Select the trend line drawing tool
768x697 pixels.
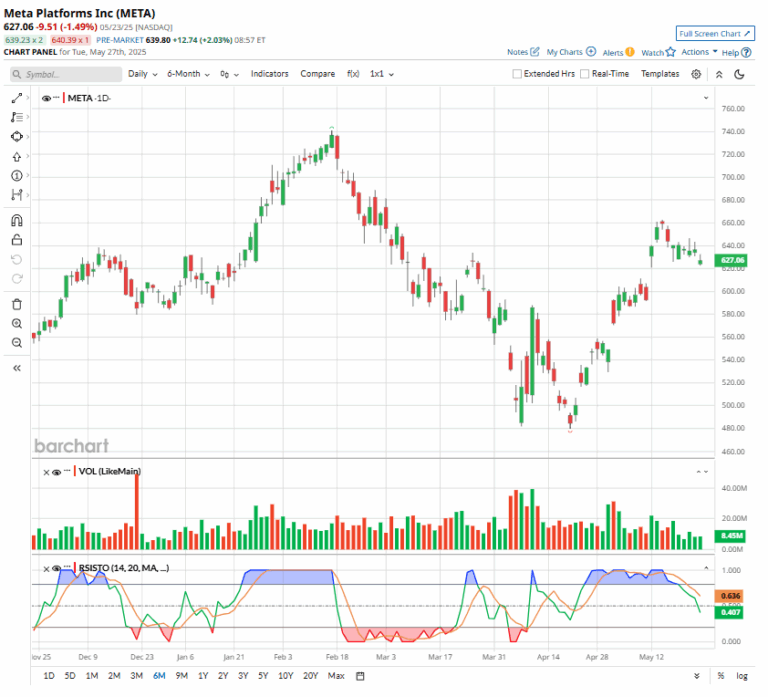click(17, 98)
